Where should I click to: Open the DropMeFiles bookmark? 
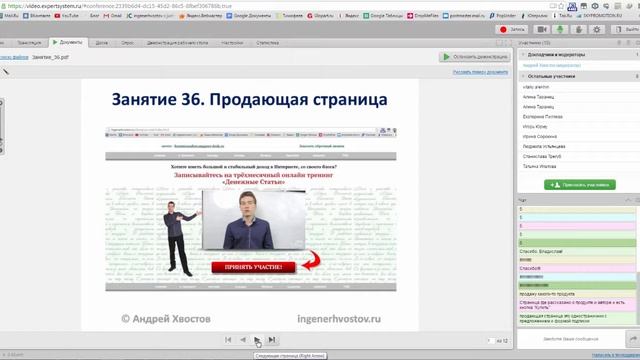[422, 16]
